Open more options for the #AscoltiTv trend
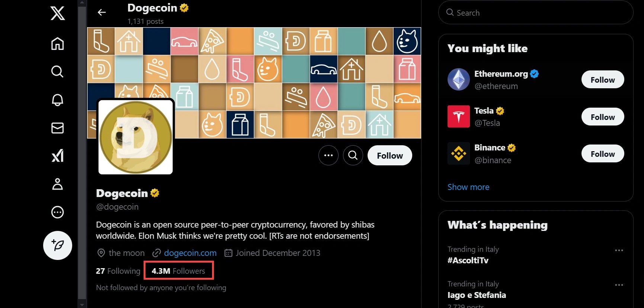 click(x=619, y=250)
